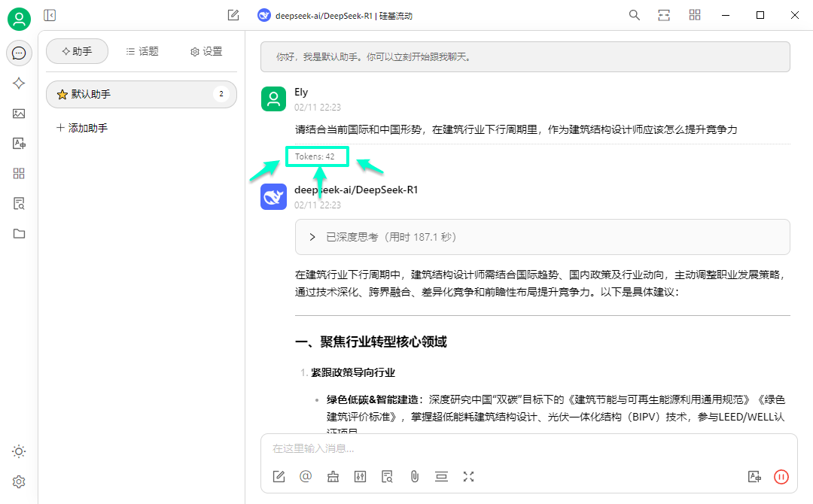This screenshot has width=813, height=504.
Task: Click 添加助手 to add an assistant
Action: pos(82,128)
